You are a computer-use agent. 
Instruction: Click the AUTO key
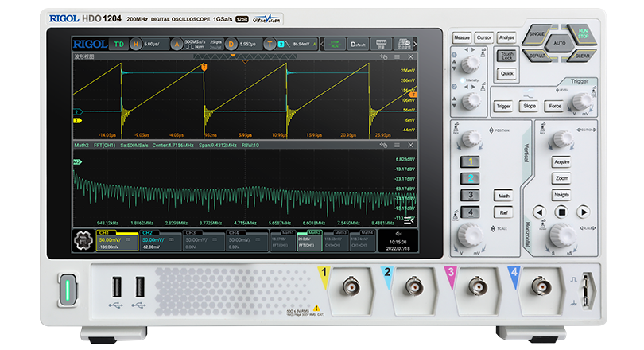point(560,43)
